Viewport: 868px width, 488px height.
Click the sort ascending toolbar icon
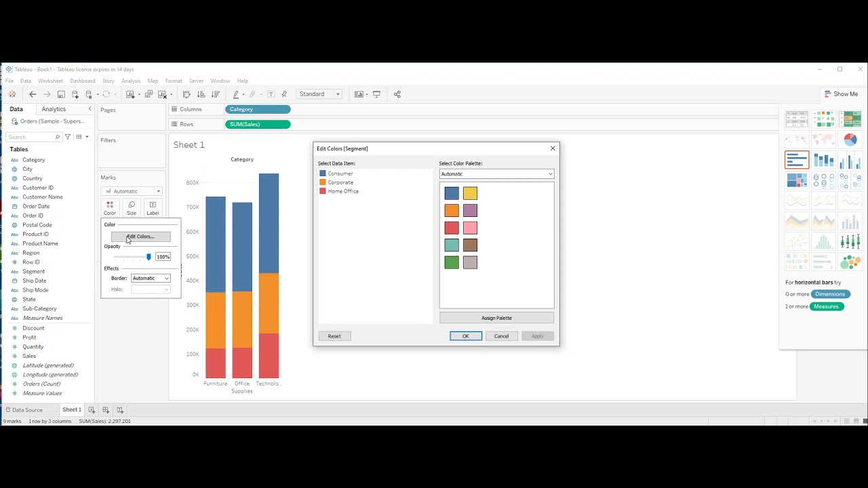point(201,94)
